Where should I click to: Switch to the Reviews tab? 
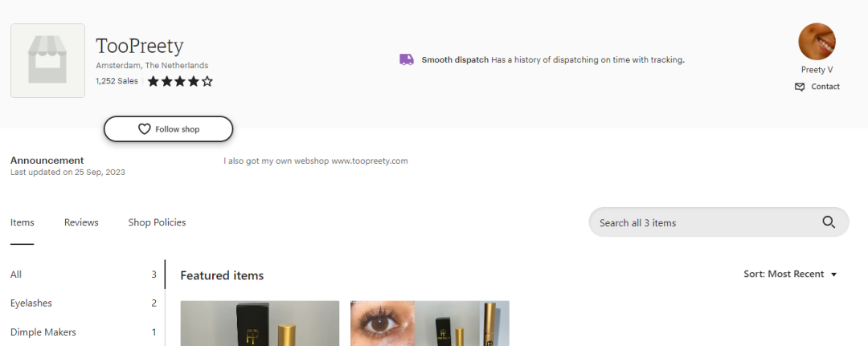[81, 222]
